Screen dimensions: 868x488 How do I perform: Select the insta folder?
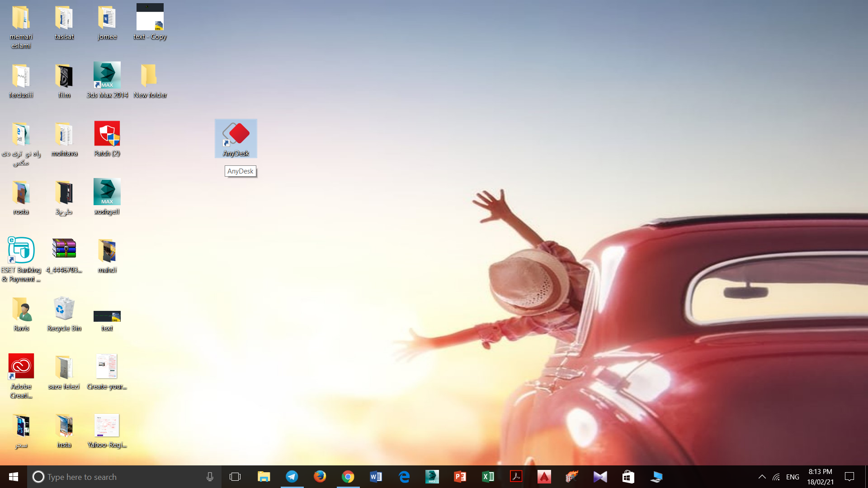(64, 431)
